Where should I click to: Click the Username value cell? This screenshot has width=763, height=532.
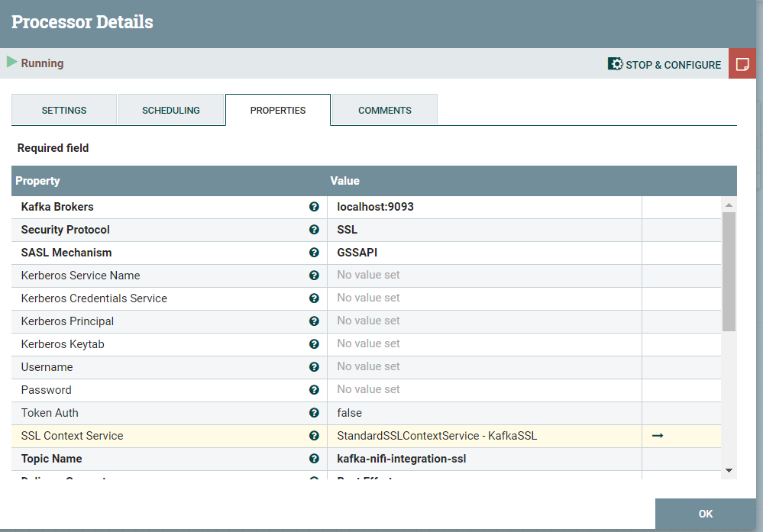point(485,367)
